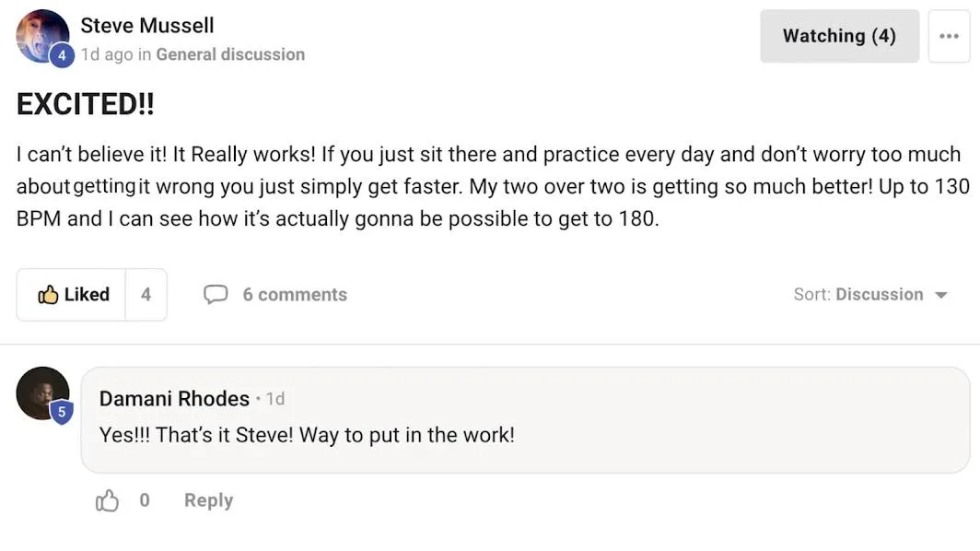View the 6 comments link
Screen dimensions: 980x551
click(295, 295)
